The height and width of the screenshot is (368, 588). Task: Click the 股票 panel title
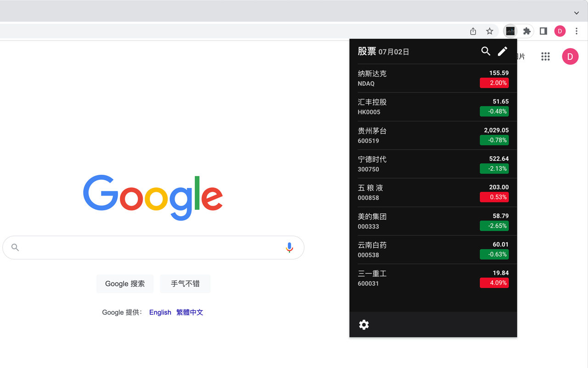(367, 51)
